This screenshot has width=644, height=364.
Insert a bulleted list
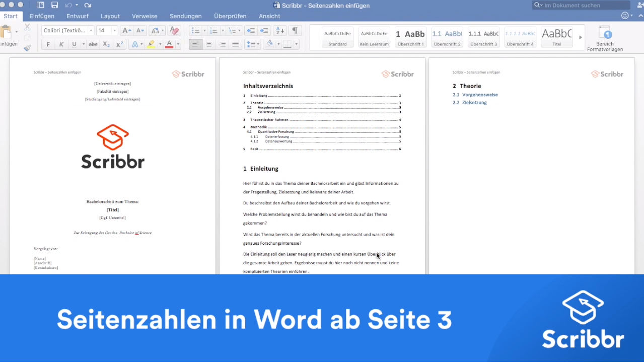[195, 31]
